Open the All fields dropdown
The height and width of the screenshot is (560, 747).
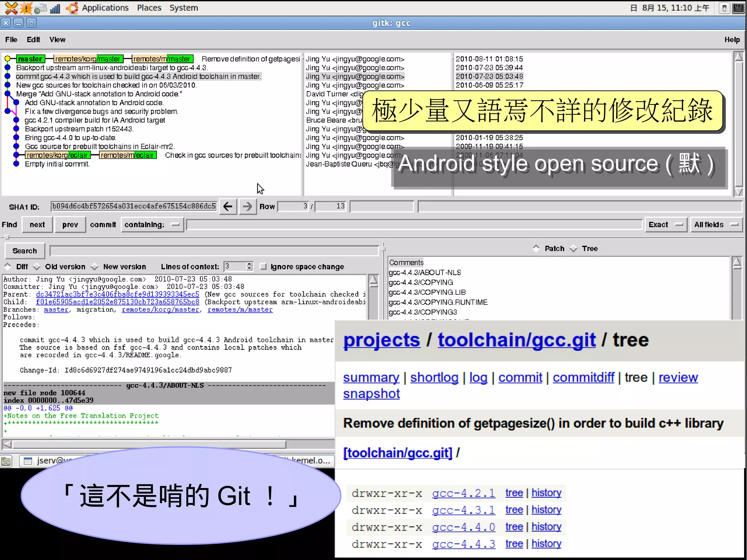click(x=716, y=225)
